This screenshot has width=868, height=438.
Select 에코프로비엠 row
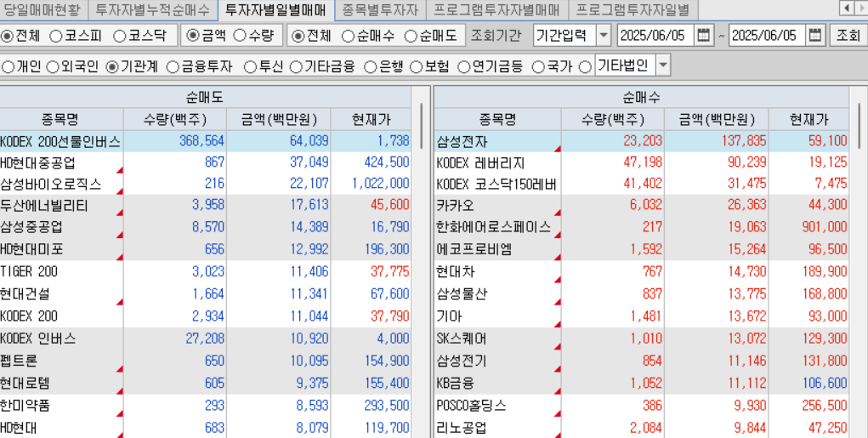[x=641, y=249]
